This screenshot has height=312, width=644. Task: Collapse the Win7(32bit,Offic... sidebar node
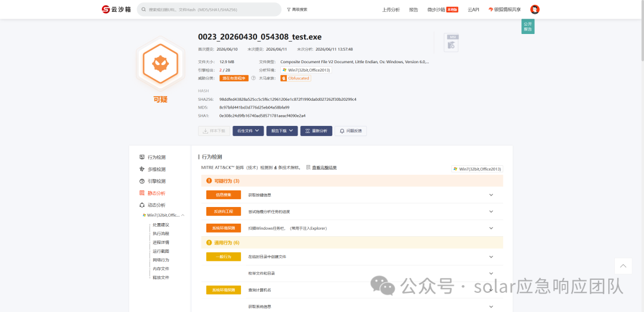182,215
